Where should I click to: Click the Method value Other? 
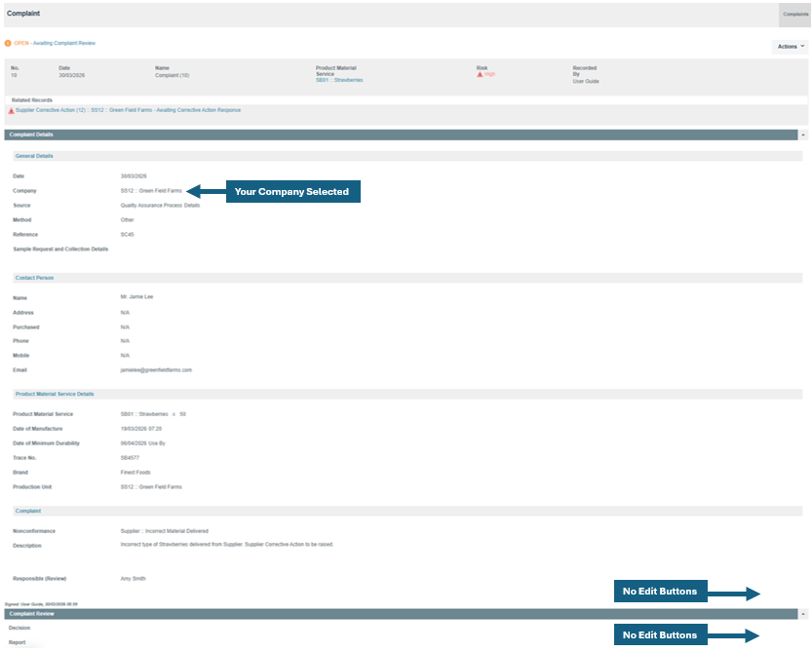[127, 220]
